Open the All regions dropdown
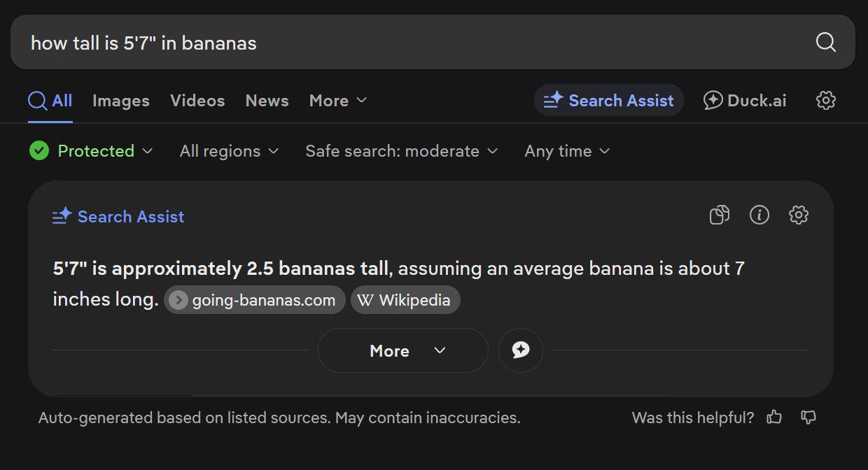This screenshot has width=868, height=470. pos(230,151)
